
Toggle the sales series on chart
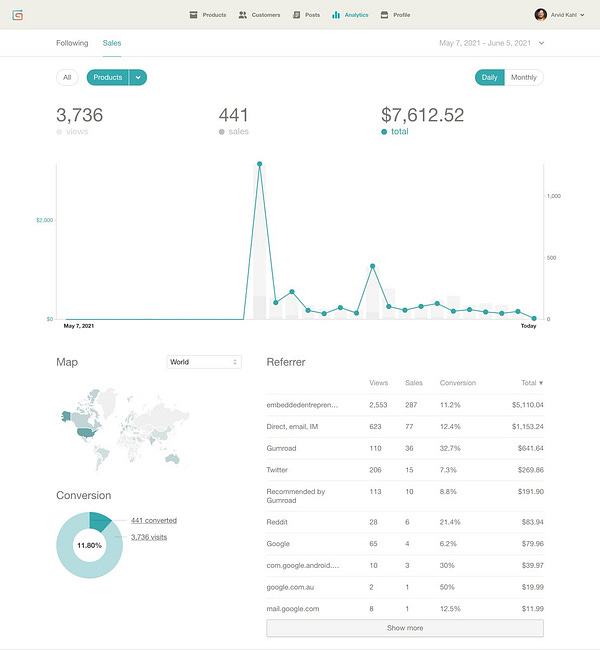click(234, 131)
